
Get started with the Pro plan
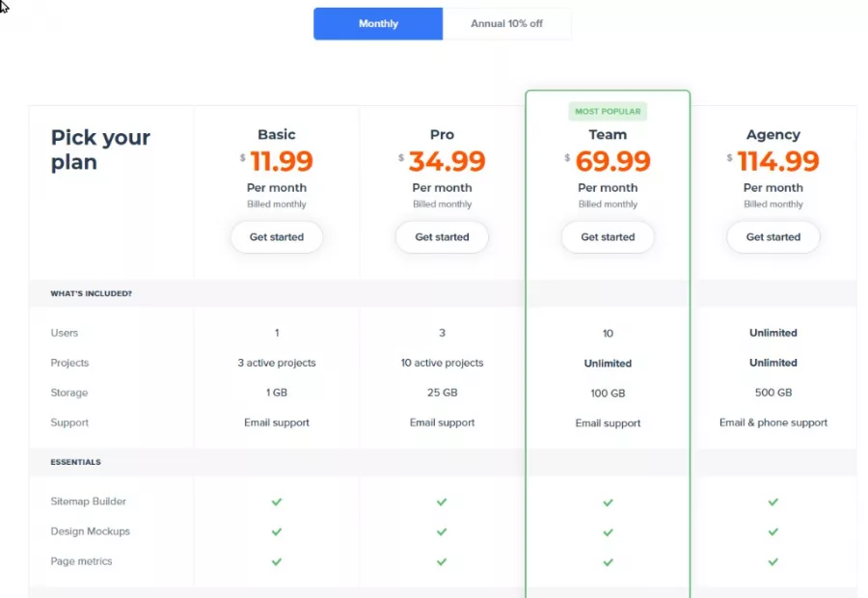coord(442,237)
